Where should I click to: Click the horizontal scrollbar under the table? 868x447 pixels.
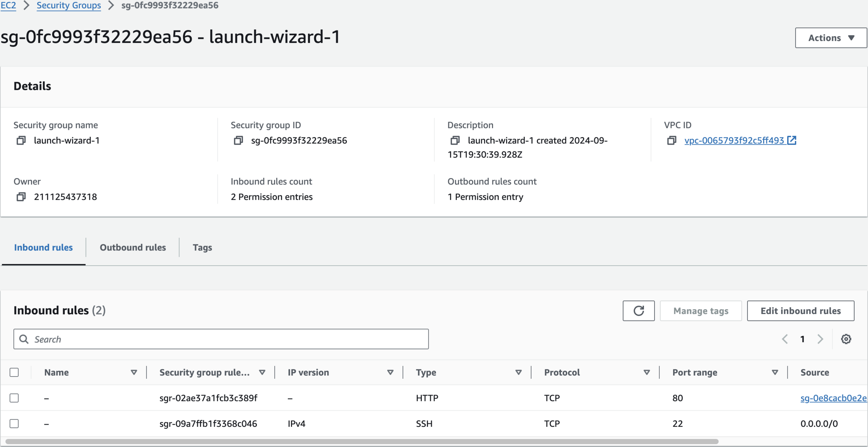point(361,441)
